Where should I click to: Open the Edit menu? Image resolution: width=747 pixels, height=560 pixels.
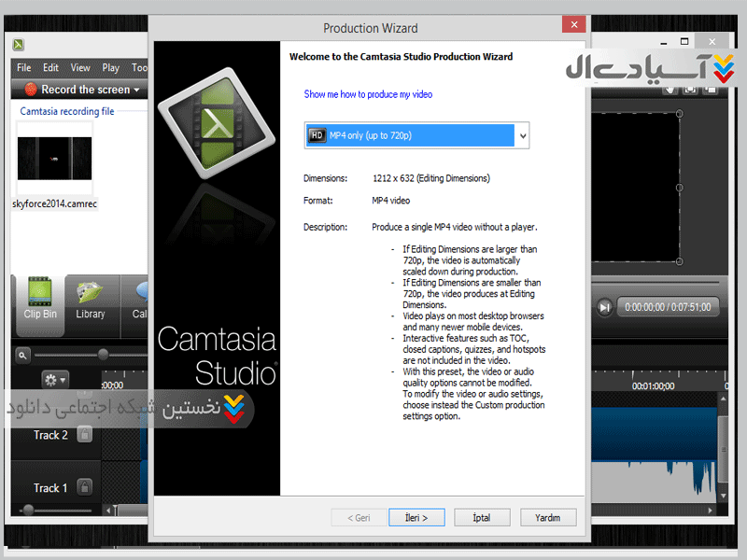click(x=51, y=68)
